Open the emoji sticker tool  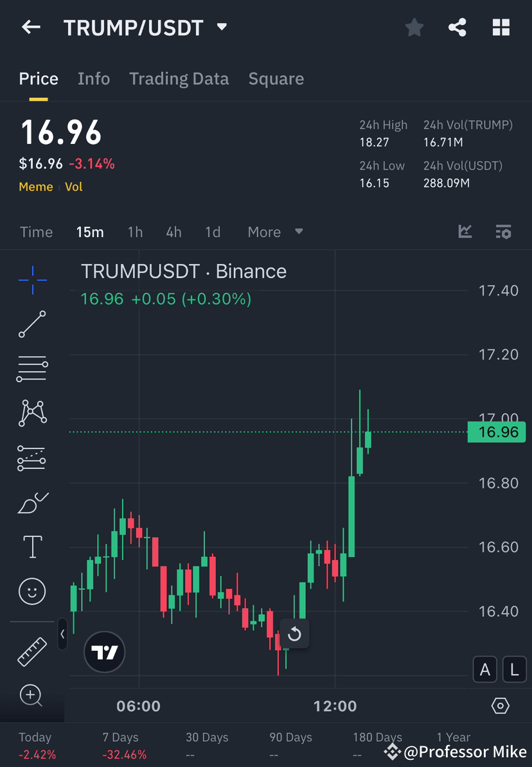[32, 591]
